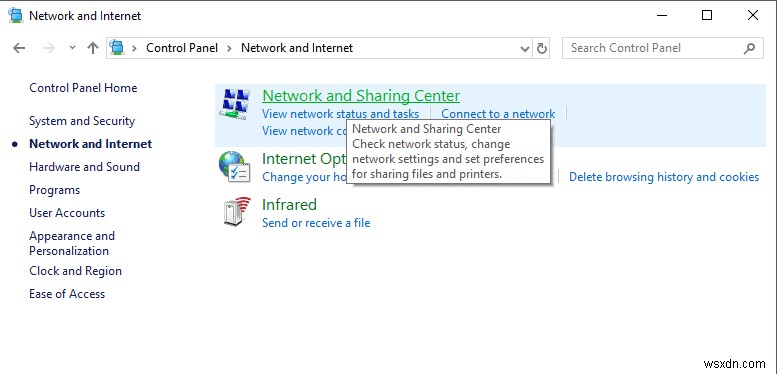777x374 pixels.
Task: Go back with the back arrow
Action: pyautogui.click(x=19, y=48)
